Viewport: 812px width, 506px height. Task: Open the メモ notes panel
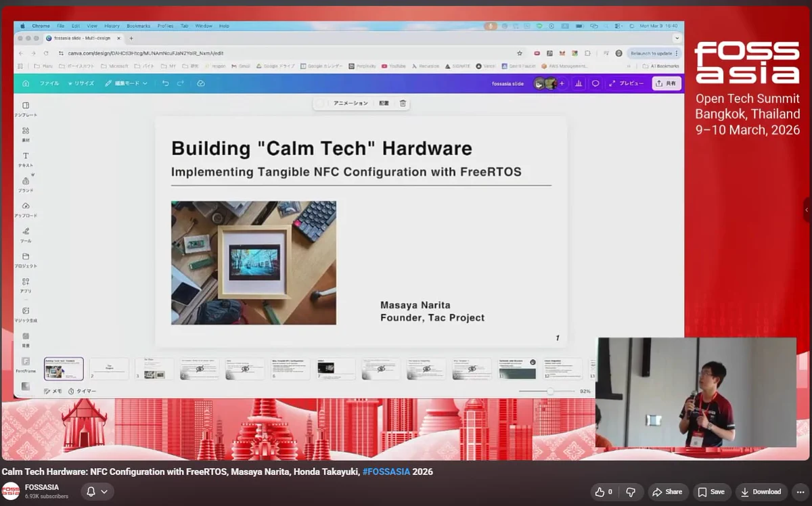click(x=53, y=391)
